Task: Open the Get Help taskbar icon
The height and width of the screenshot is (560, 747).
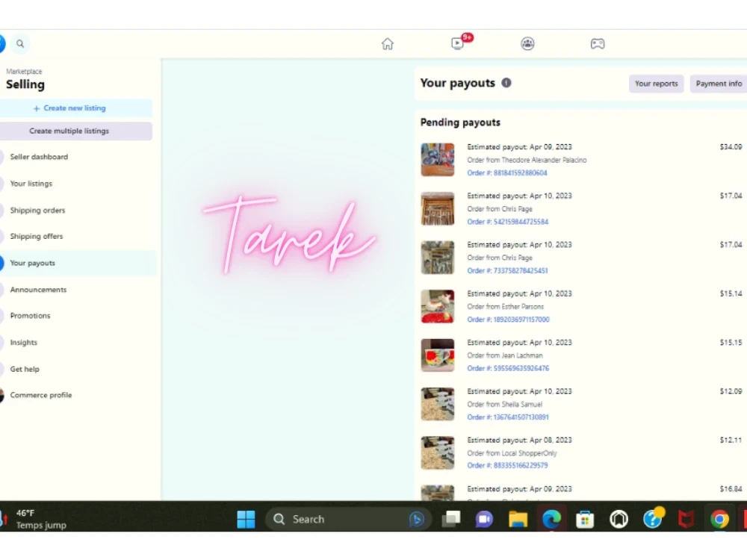Action: click(653, 518)
